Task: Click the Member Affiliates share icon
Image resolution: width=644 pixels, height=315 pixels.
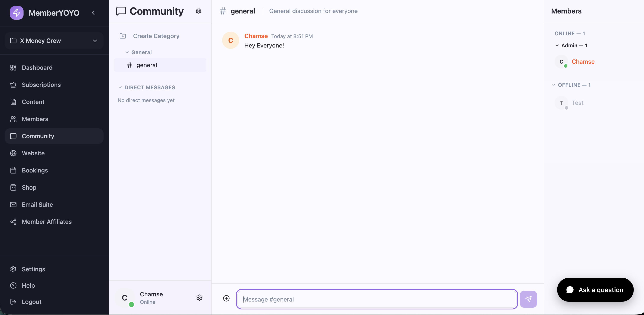Action: click(x=13, y=221)
